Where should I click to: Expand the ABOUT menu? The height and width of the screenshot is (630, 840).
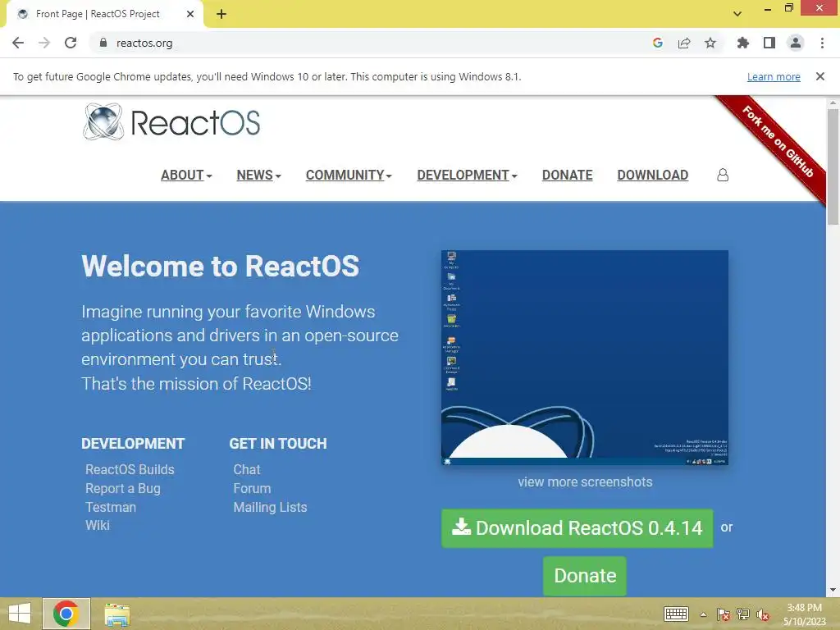click(186, 176)
